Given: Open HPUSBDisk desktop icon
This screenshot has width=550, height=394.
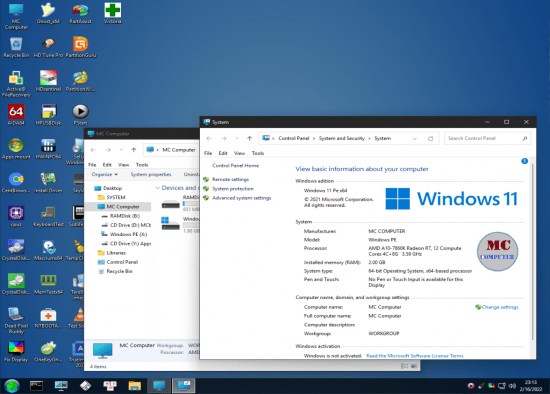Looking at the screenshot, I should click(x=48, y=115).
